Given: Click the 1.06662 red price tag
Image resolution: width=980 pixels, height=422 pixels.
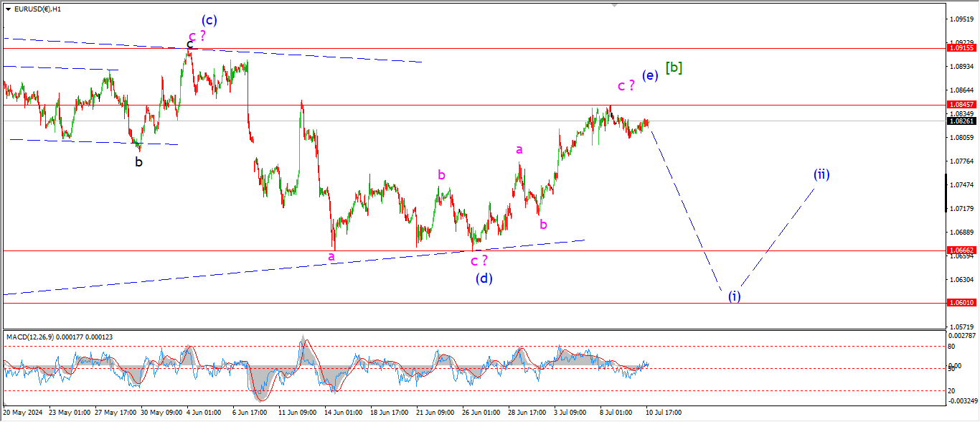Looking at the screenshot, I should (961, 250).
